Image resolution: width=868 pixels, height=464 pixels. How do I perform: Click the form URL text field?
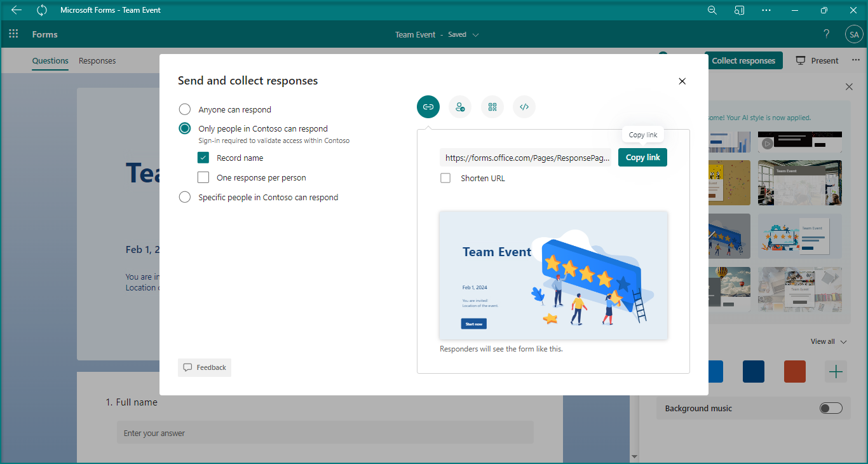[x=525, y=158]
